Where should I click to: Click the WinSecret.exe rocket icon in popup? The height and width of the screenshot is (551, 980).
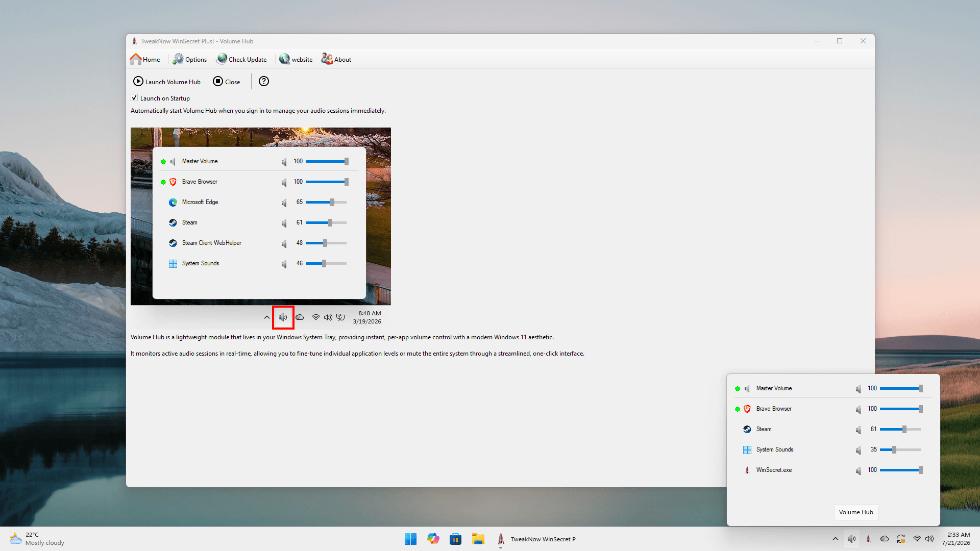747,470
